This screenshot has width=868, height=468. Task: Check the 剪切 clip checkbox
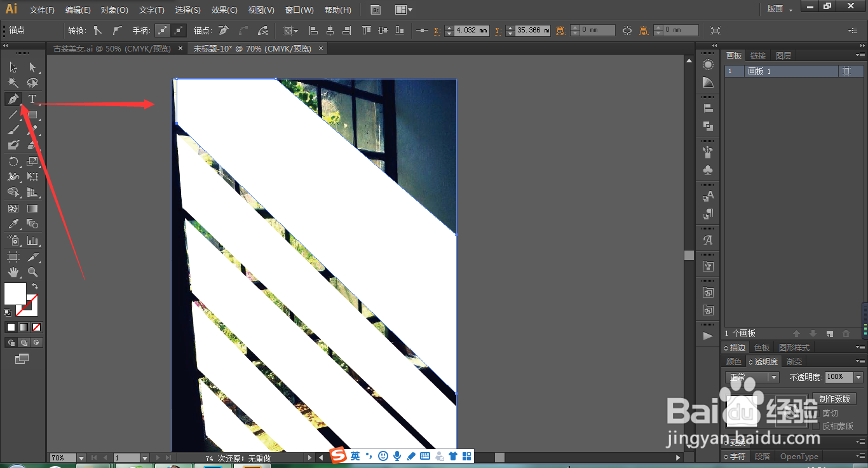point(817,413)
